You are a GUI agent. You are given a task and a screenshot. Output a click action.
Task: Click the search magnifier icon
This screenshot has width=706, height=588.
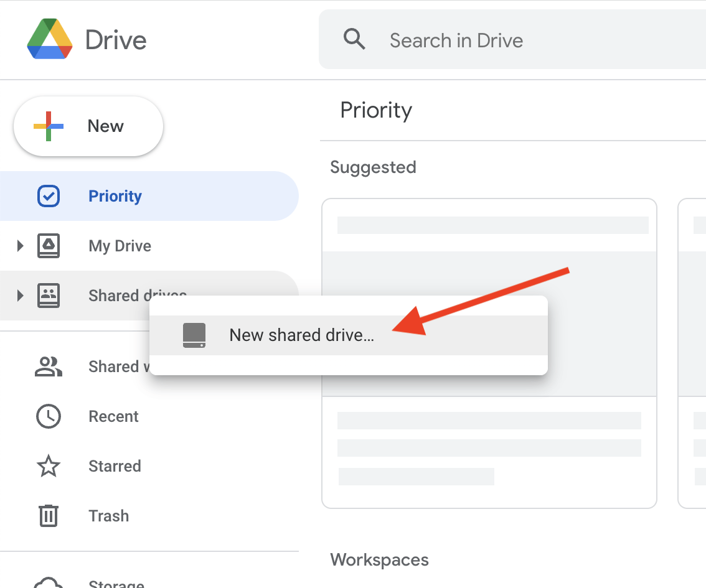point(354,40)
